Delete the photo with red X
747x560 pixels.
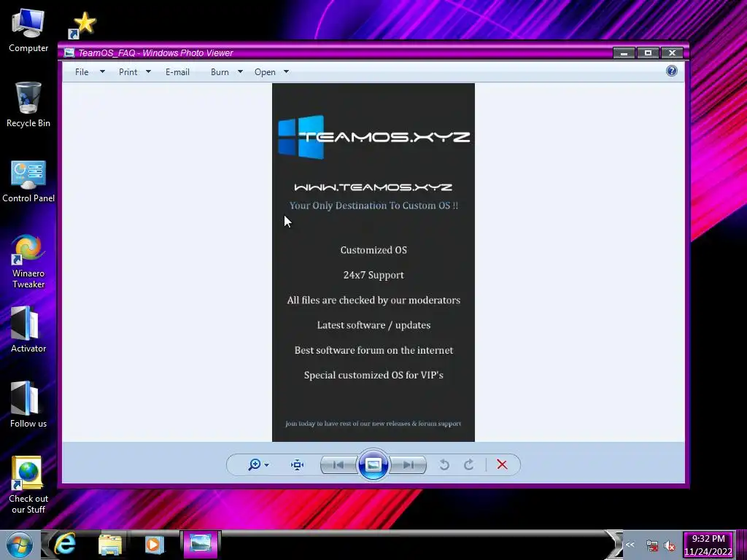[502, 464]
